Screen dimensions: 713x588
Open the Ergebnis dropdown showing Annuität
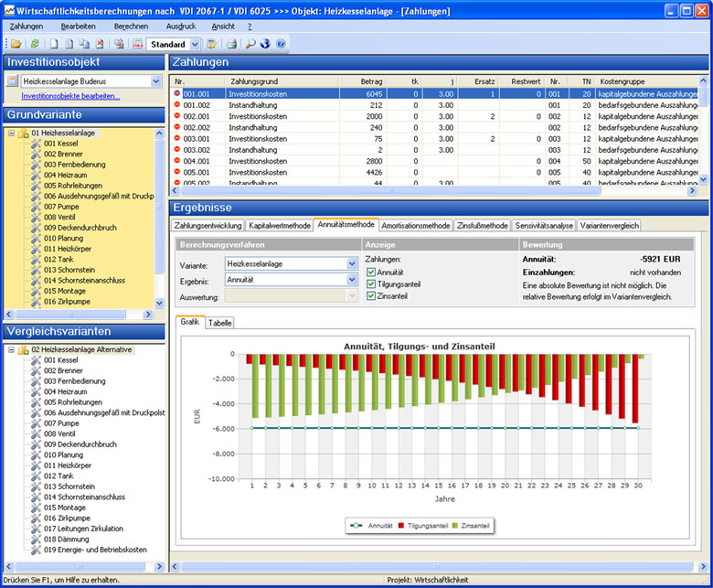click(352, 280)
